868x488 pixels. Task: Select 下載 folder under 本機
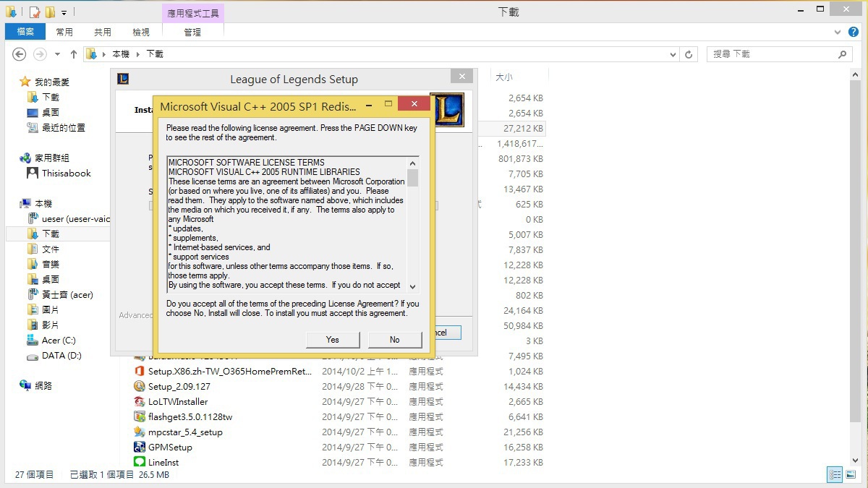[51, 234]
